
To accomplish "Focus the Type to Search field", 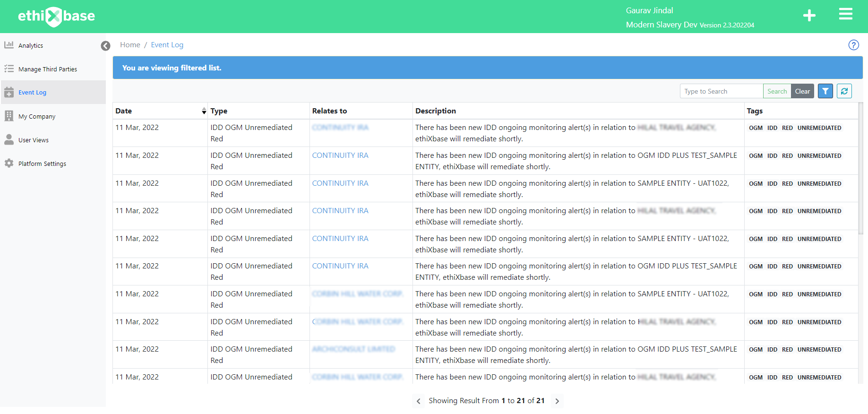I will coord(722,91).
